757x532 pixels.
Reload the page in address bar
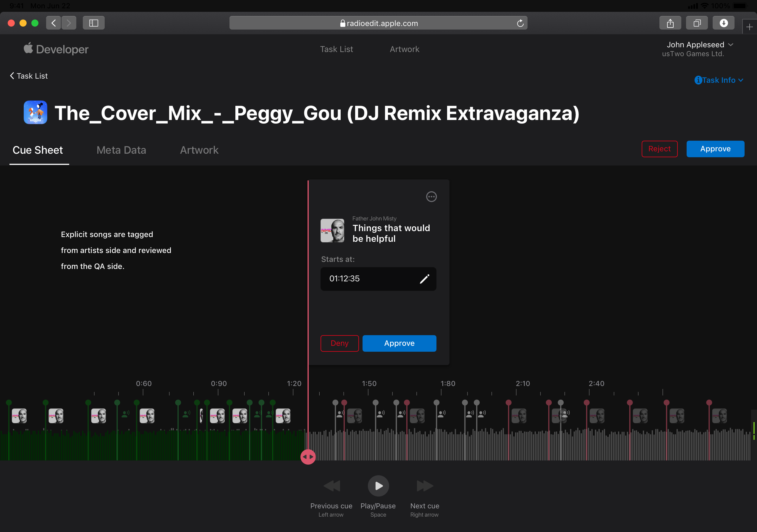(x=520, y=23)
